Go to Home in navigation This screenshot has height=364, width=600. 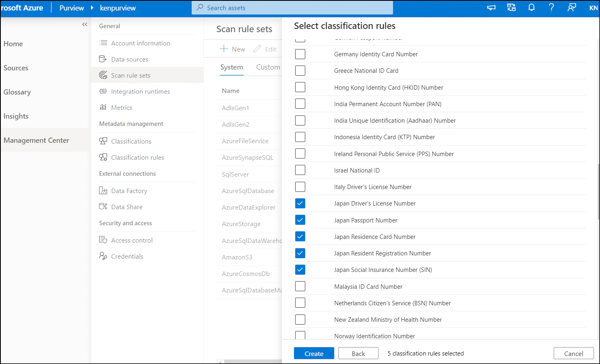[13, 44]
